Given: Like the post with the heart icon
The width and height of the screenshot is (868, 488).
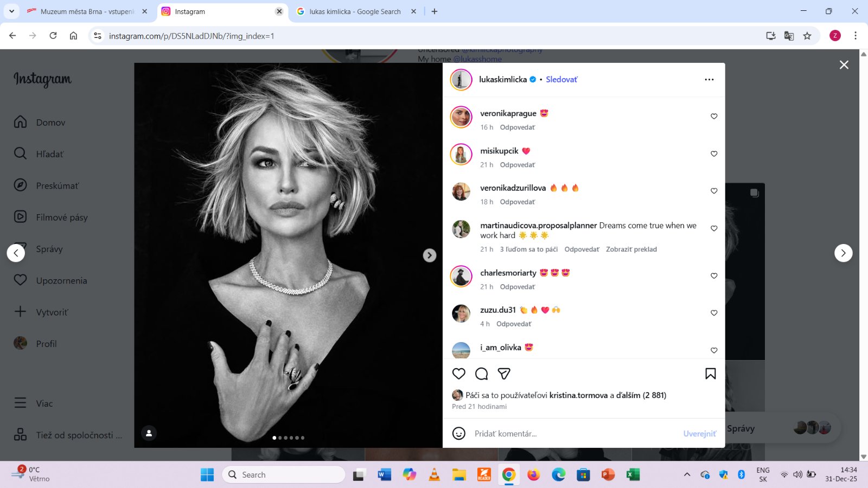Looking at the screenshot, I should pos(459,374).
